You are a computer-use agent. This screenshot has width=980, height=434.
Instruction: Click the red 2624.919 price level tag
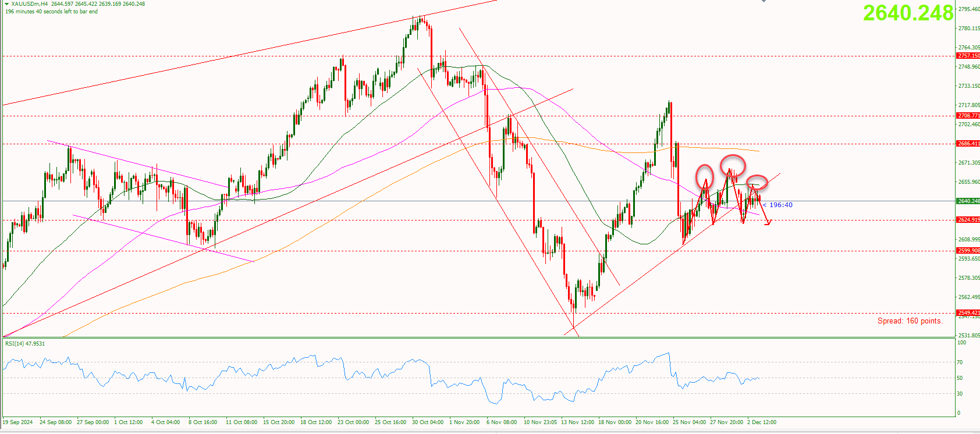pyautogui.click(x=968, y=220)
